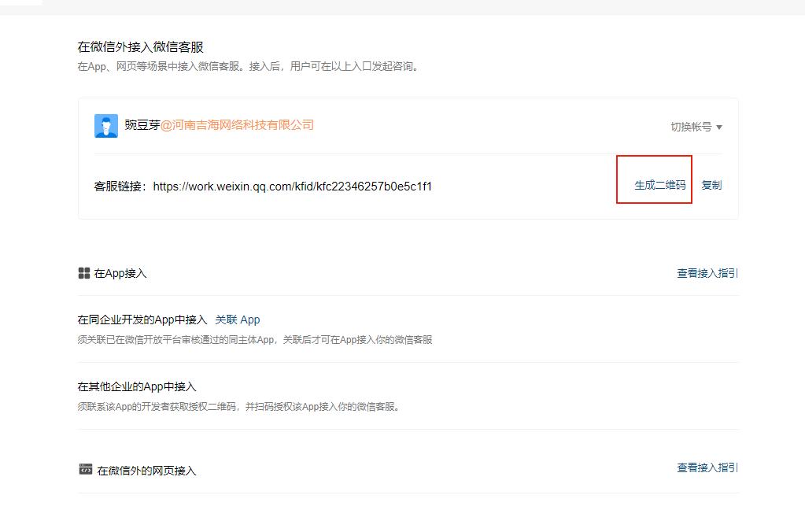Click the description text under the page heading
This screenshot has width=805, height=532.
pyautogui.click(x=248, y=67)
